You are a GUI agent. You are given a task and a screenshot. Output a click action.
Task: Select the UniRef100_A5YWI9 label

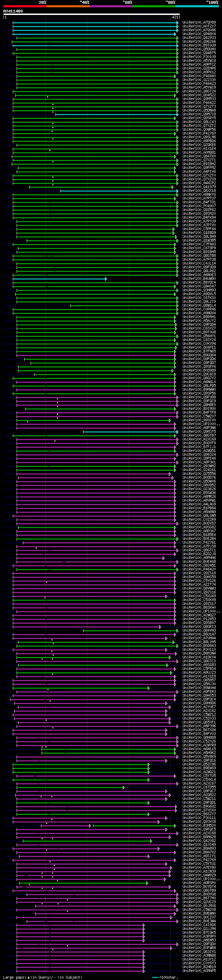[199, 88]
